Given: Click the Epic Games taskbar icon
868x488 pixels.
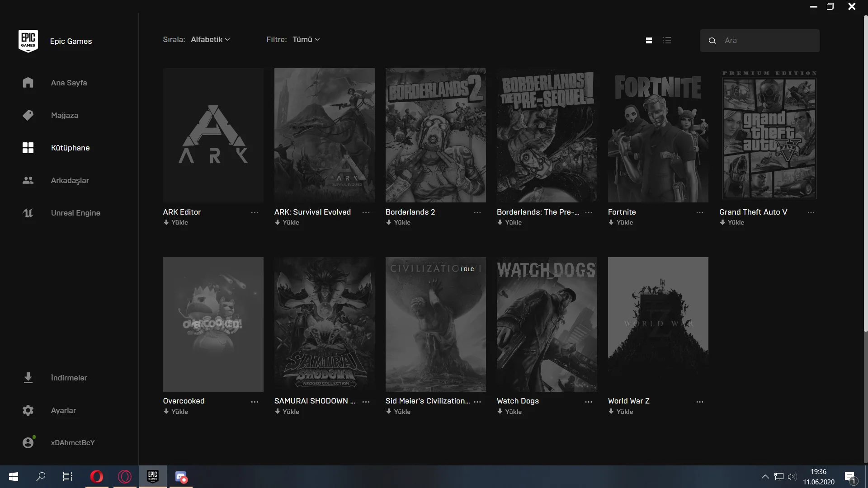Looking at the screenshot, I should (x=153, y=477).
